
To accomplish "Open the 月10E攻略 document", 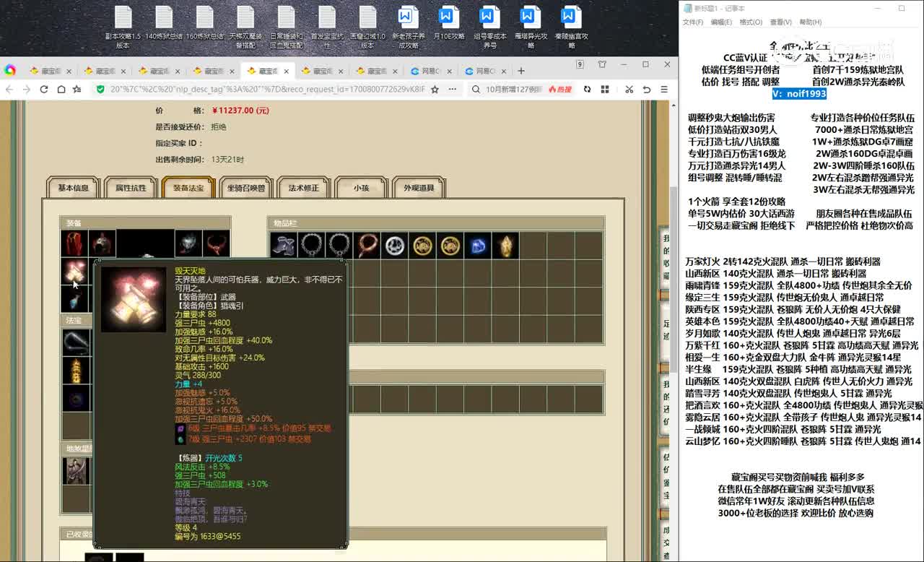I will tap(449, 23).
